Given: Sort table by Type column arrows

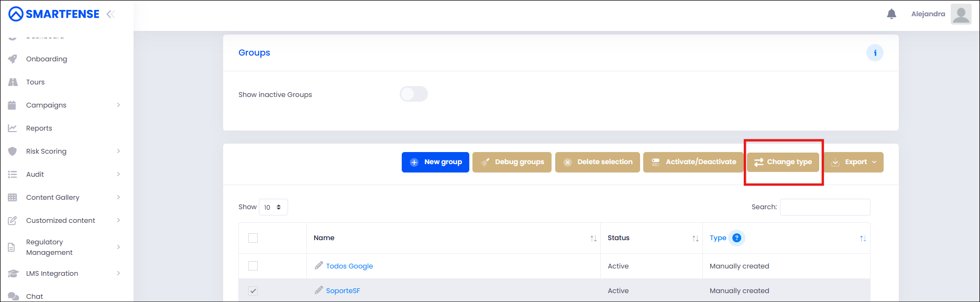Looking at the screenshot, I should pyautogui.click(x=863, y=239).
